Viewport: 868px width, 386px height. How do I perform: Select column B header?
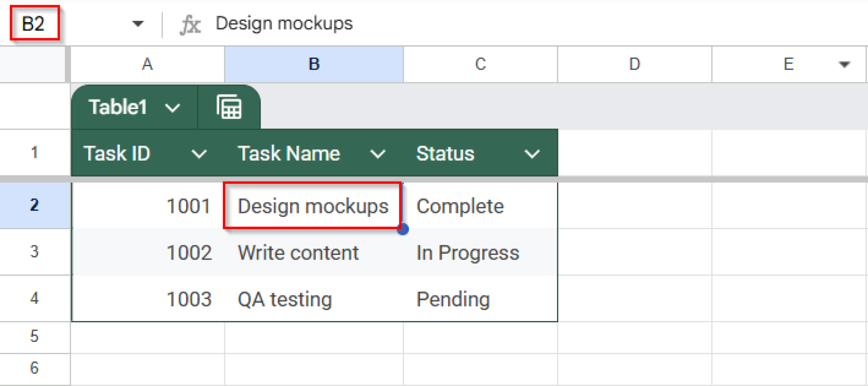pyautogui.click(x=314, y=64)
